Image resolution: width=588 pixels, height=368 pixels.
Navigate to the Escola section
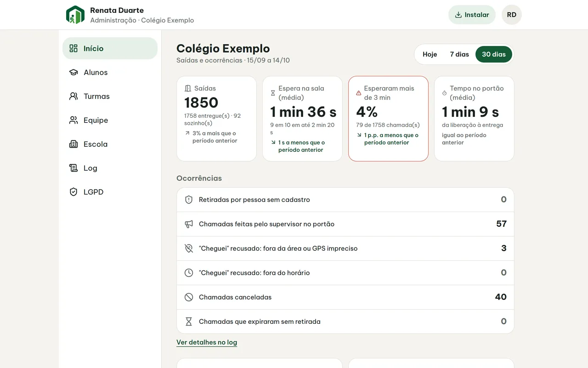coord(110,144)
